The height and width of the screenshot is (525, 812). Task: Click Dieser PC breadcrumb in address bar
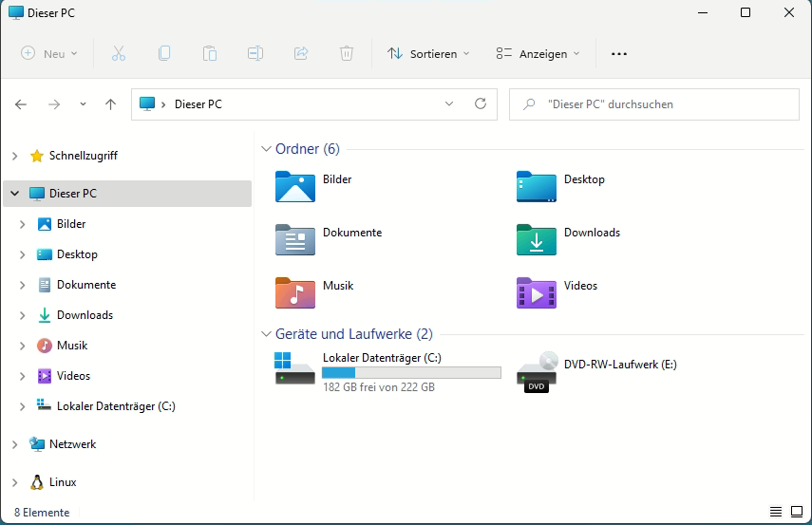point(198,104)
